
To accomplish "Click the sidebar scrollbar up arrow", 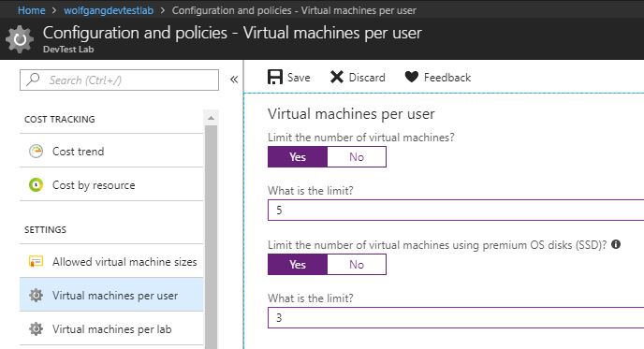I will pyautogui.click(x=212, y=118).
